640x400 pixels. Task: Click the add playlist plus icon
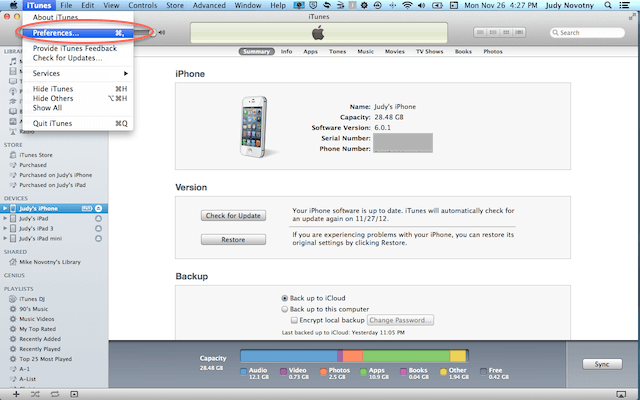(x=16, y=394)
